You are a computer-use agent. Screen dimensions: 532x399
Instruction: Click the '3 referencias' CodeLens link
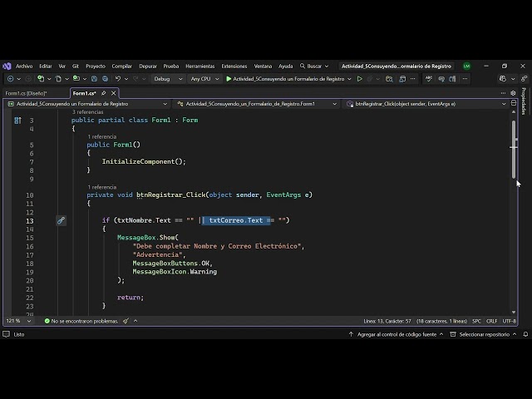(x=87, y=112)
